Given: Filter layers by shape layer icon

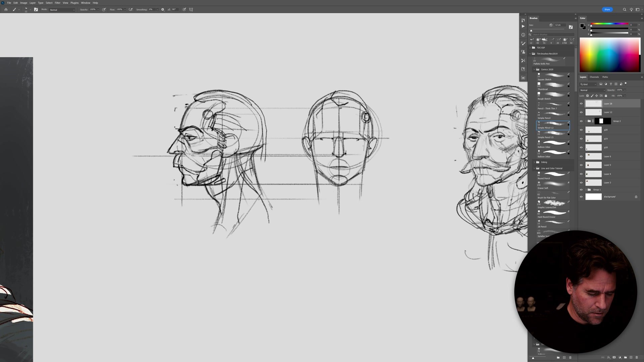Looking at the screenshot, I should [x=616, y=84].
